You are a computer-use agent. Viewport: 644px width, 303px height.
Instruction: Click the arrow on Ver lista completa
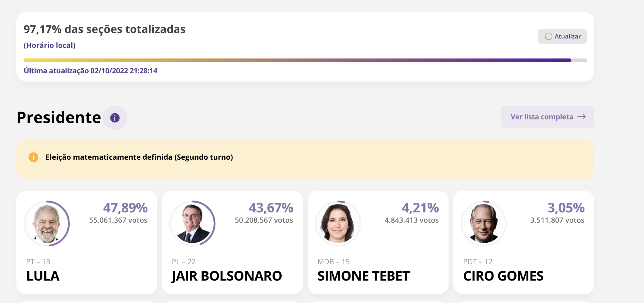[x=581, y=117]
